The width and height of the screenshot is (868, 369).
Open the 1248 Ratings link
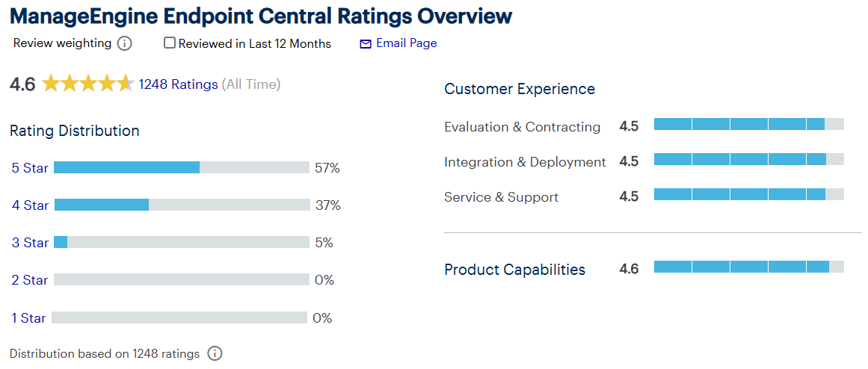(x=178, y=84)
